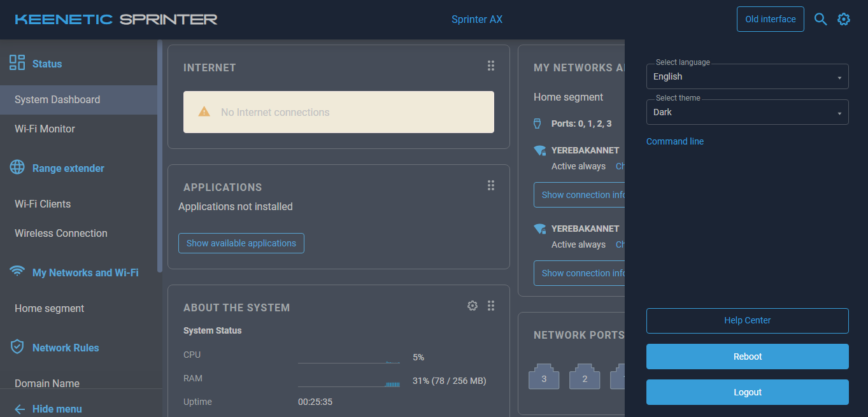Click the Network Rules shield icon
The height and width of the screenshot is (417, 868).
point(17,347)
